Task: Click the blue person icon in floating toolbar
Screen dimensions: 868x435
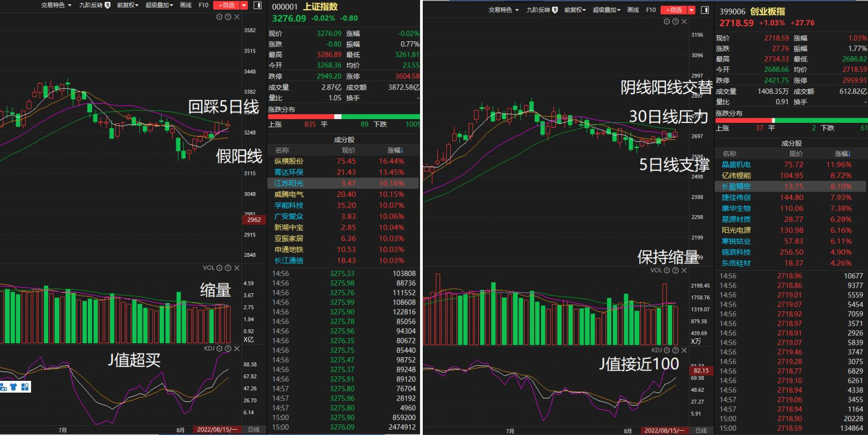Action: coord(3,387)
